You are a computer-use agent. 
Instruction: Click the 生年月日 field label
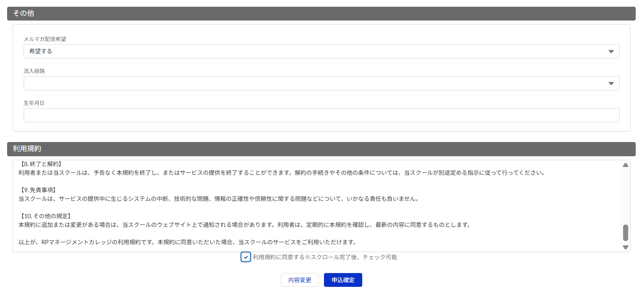pos(34,103)
